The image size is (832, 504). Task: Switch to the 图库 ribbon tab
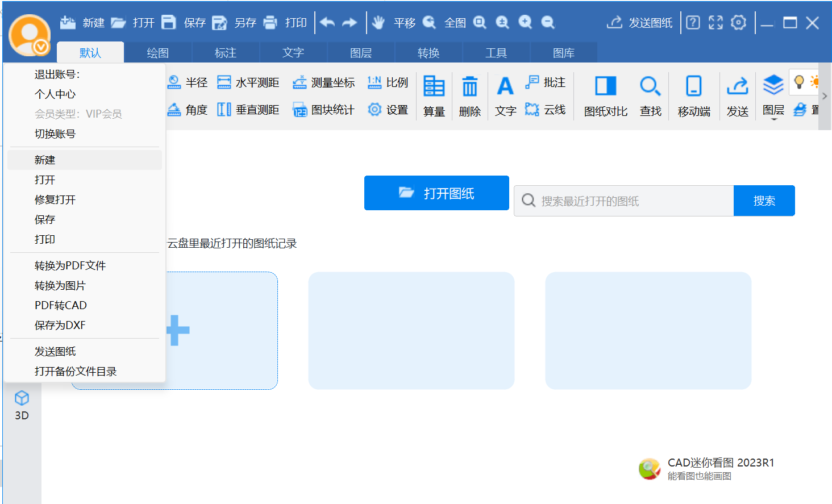[564, 53]
